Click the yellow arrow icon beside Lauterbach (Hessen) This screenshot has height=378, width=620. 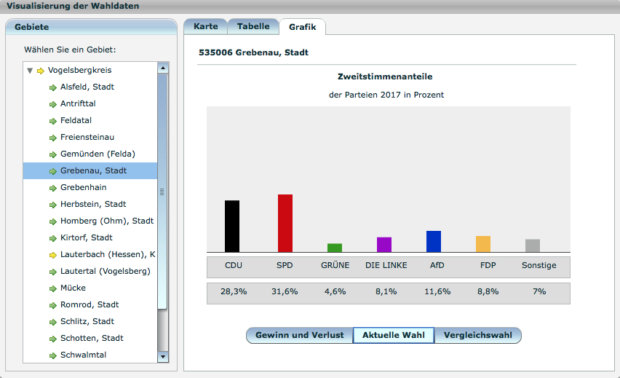coord(53,255)
